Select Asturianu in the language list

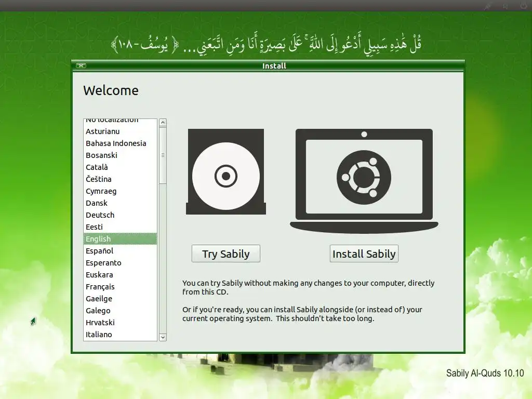click(x=120, y=131)
